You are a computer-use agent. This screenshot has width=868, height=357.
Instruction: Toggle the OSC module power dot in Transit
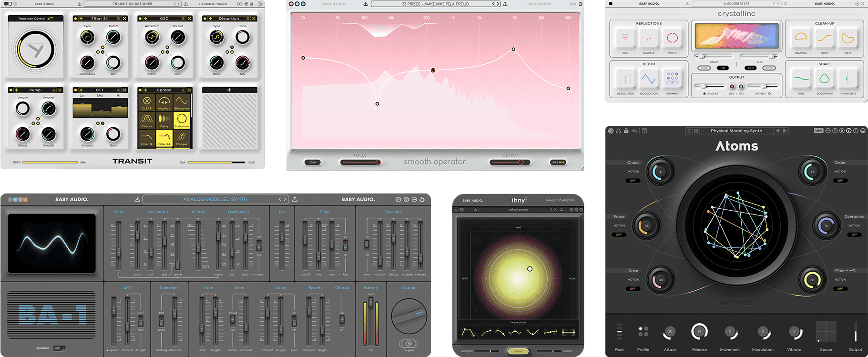pos(140,19)
